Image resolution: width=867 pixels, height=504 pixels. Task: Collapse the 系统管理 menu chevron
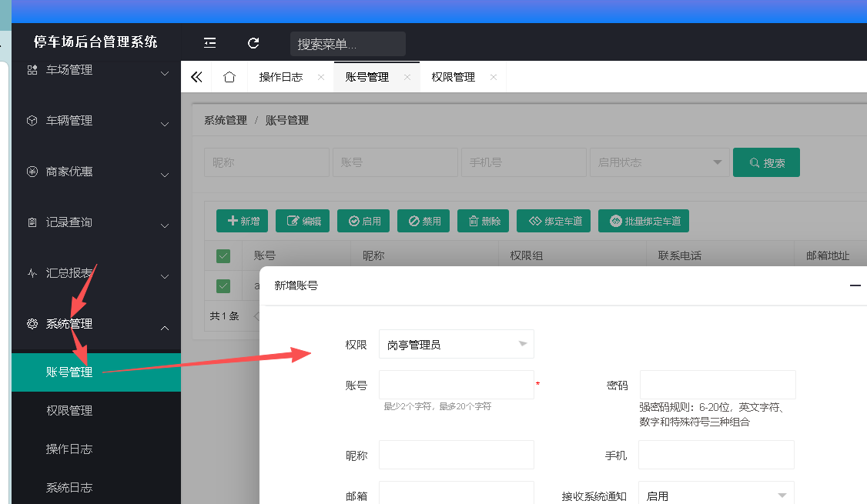click(165, 328)
